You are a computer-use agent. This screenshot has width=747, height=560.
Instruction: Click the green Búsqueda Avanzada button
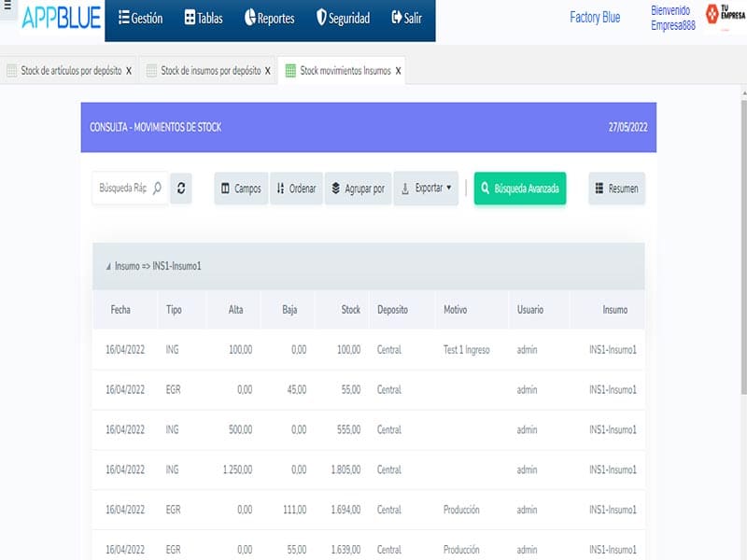click(x=520, y=188)
